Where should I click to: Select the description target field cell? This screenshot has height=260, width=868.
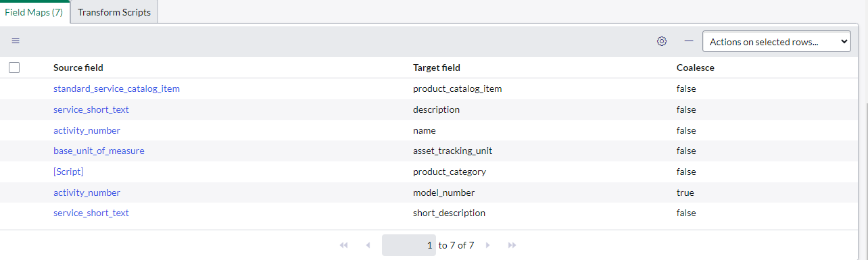click(x=436, y=109)
